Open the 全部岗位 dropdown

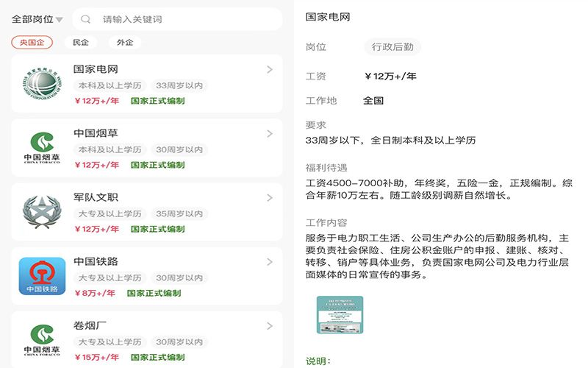tap(37, 19)
